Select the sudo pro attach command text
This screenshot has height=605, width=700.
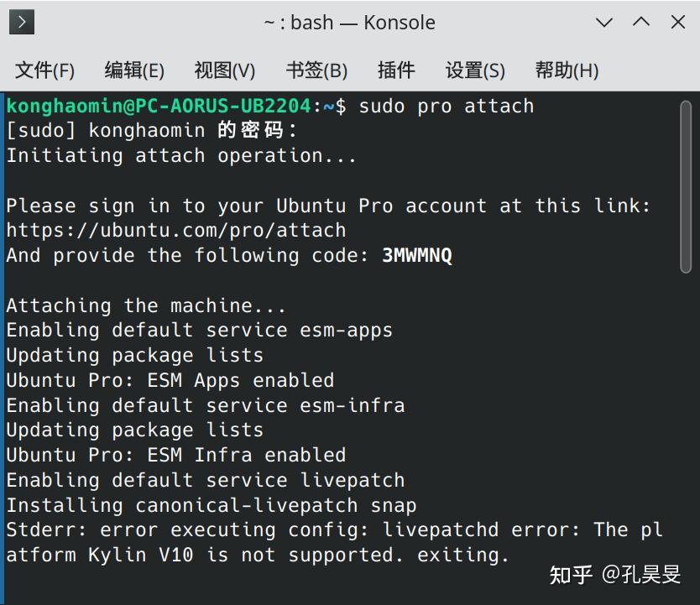click(447, 106)
